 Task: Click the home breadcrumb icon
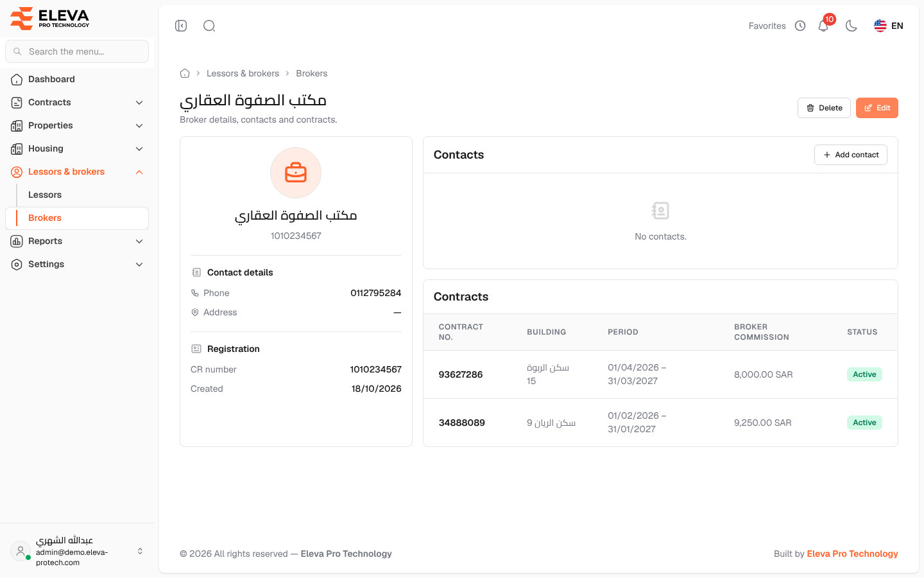[x=185, y=73]
